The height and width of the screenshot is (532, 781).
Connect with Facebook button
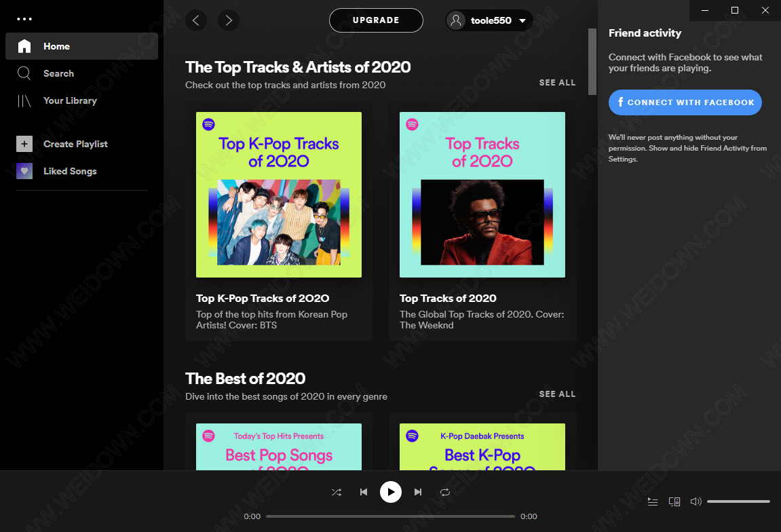(x=685, y=102)
